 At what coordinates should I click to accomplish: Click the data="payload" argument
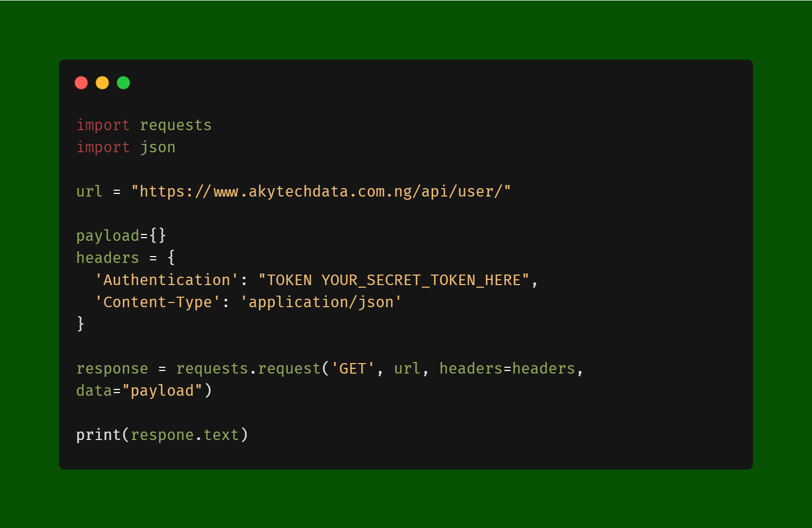[x=140, y=390]
